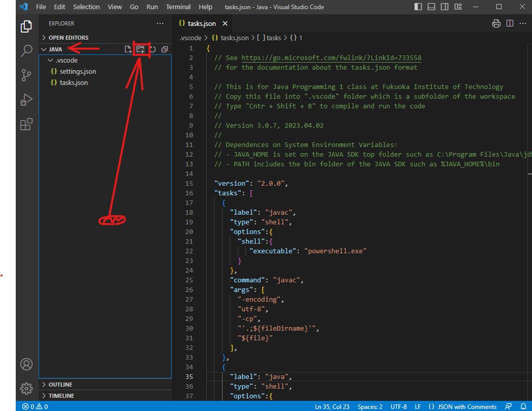The height and width of the screenshot is (411, 532).
Task: Close the tasks.json editor tab
Action: coord(225,24)
